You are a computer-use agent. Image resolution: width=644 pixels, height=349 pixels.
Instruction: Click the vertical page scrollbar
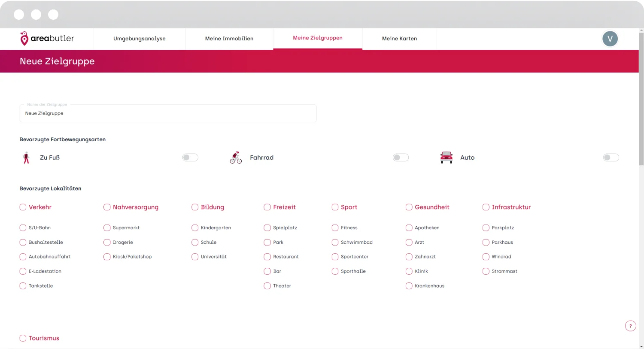click(x=641, y=99)
